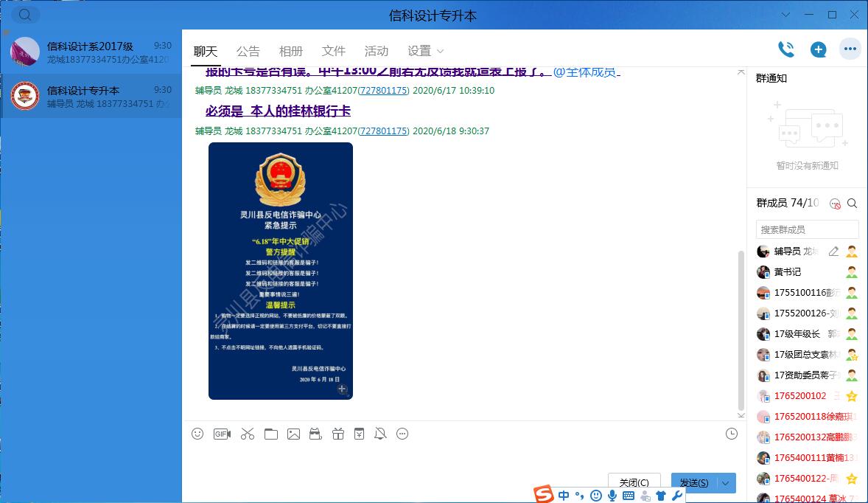Click the Sogou punctuation mode icon
This screenshot has width=868, height=503.
click(x=580, y=495)
